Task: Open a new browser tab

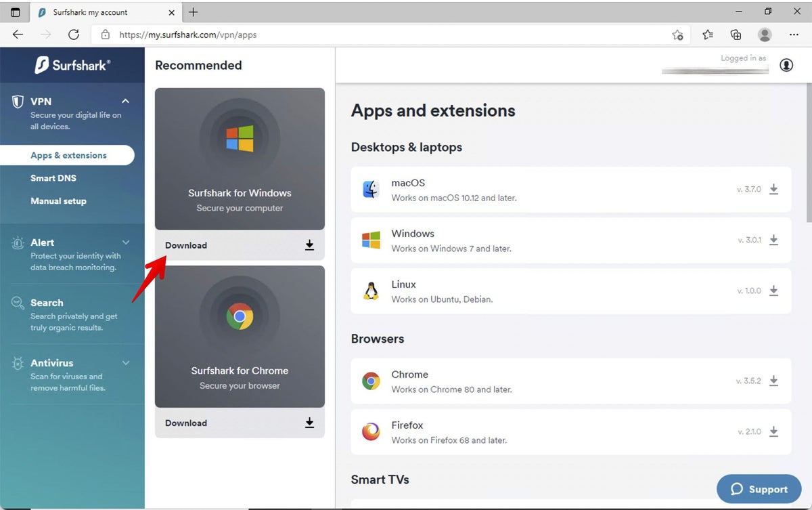Action: 193,12
